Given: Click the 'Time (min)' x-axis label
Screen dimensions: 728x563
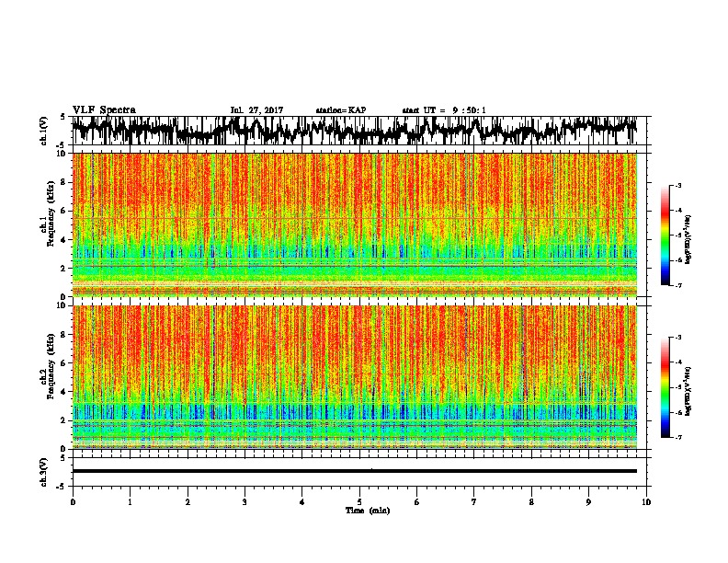Looking at the screenshot, I should (368, 511).
